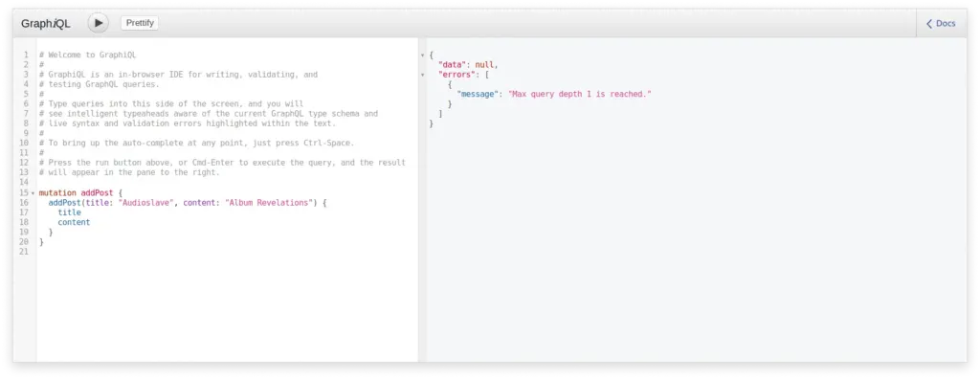The height and width of the screenshot is (379, 980).
Task: Run the query with the play button
Action: (x=99, y=23)
